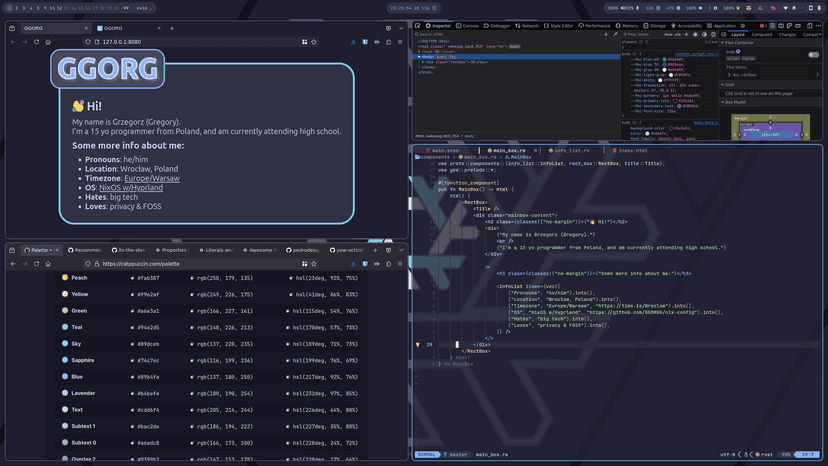Open downloads in the catppuccin browser toolbar
Viewport: 828px width, 466px height.
(353, 264)
